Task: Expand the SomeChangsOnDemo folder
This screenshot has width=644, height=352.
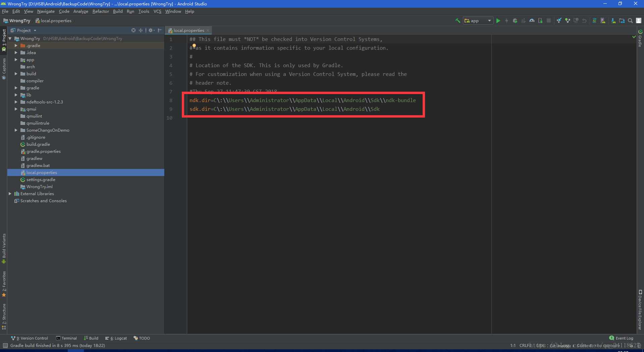Action: click(16, 130)
